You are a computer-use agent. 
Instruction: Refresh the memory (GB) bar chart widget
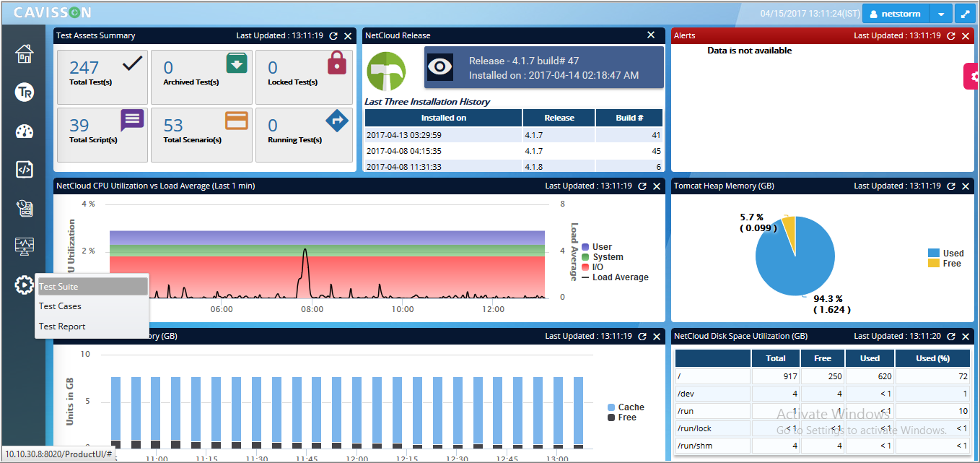[642, 336]
